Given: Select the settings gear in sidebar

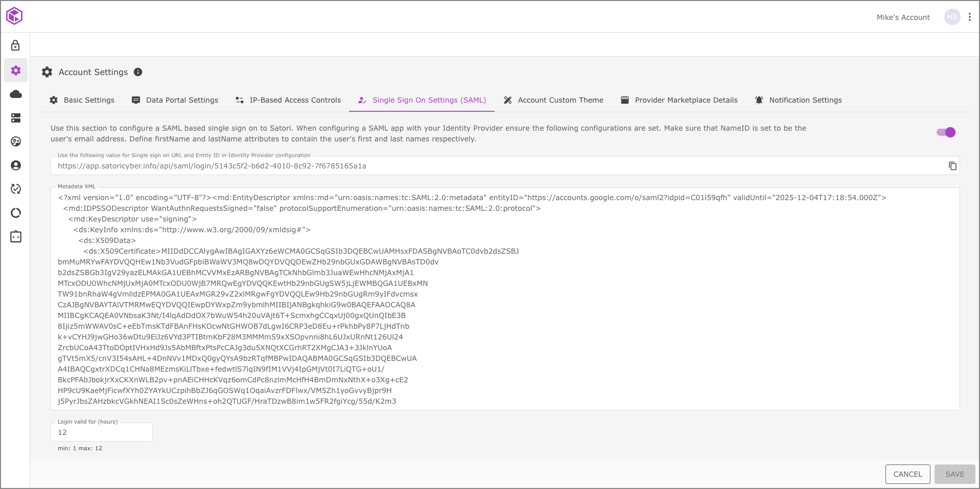Looking at the screenshot, I should click(x=16, y=70).
